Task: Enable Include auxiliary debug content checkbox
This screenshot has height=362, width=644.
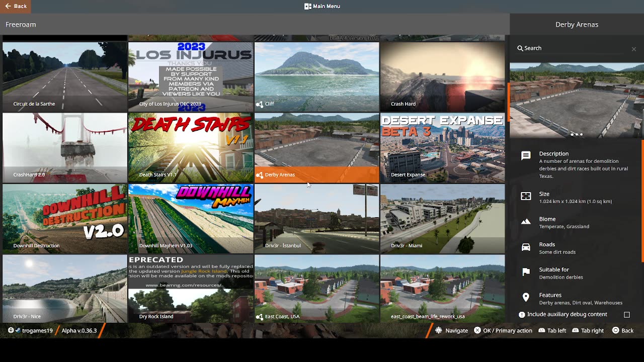Action: tap(627, 315)
